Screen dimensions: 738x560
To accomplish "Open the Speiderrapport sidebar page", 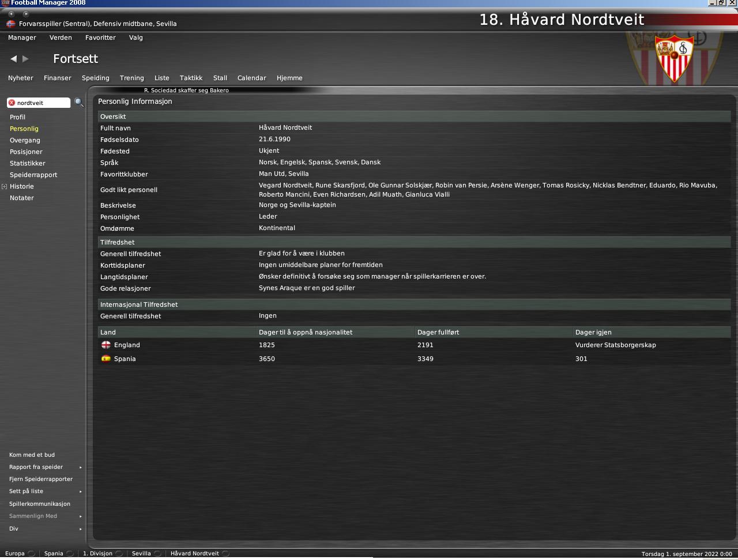I will coord(33,175).
